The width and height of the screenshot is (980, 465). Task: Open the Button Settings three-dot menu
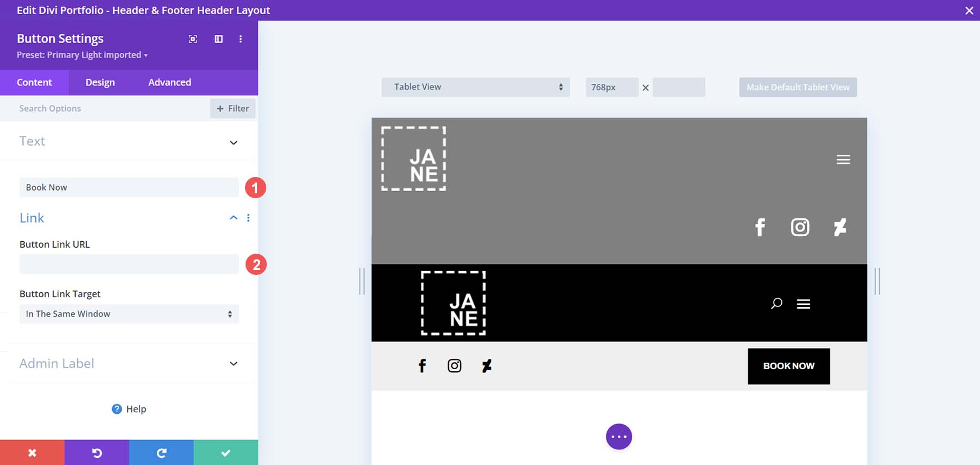click(241, 39)
